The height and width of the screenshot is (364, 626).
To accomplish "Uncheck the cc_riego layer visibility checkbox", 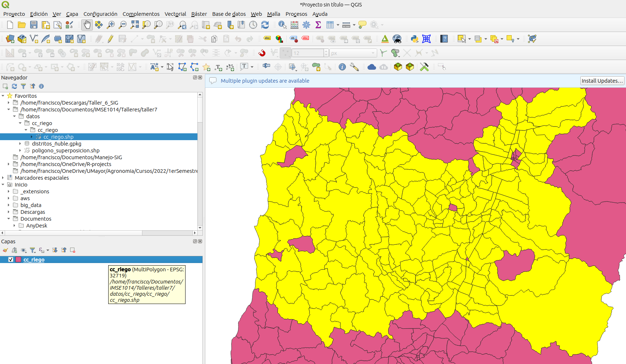I will tap(11, 259).
